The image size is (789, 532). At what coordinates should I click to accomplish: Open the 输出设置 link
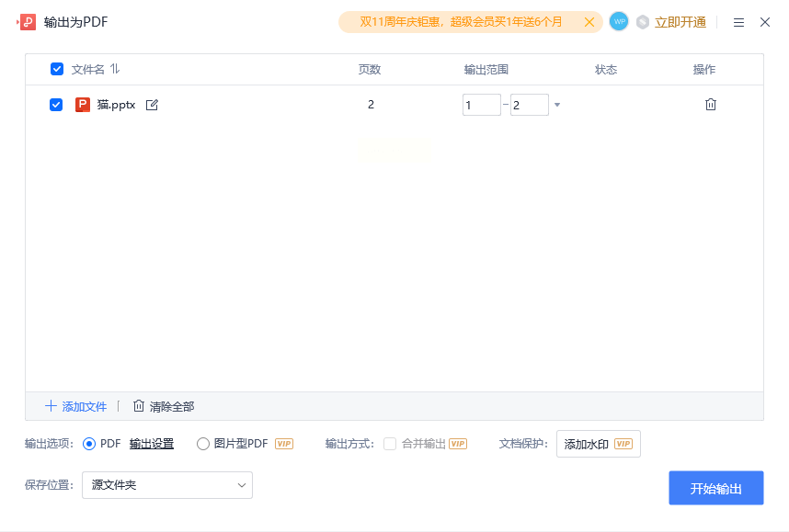pos(152,444)
